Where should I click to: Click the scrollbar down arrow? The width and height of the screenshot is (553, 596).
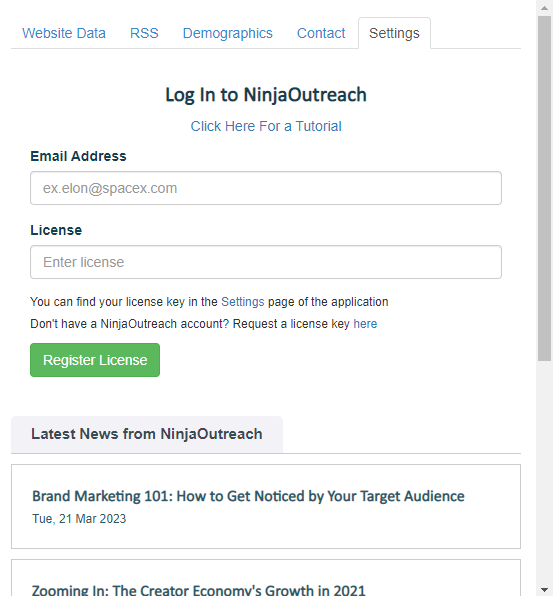(x=544, y=589)
